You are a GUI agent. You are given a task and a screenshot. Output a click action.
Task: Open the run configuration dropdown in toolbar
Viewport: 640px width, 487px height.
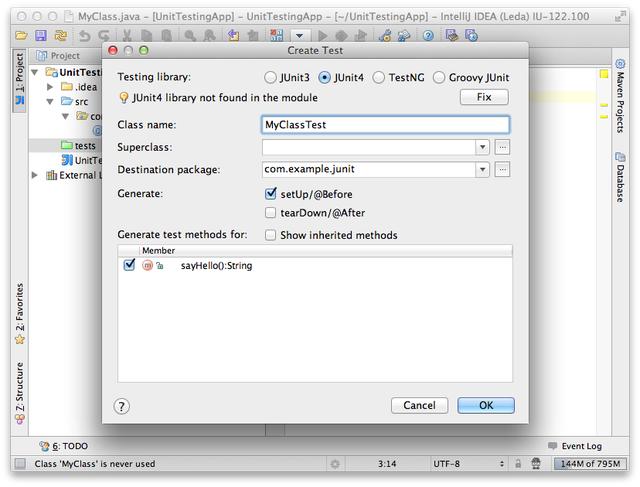tap(300, 36)
